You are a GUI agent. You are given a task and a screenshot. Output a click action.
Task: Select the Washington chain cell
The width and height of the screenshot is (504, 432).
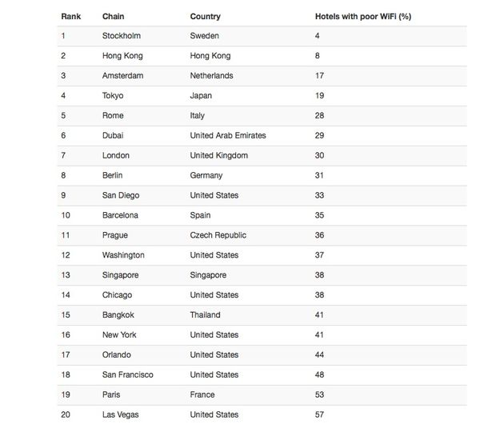(x=123, y=255)
